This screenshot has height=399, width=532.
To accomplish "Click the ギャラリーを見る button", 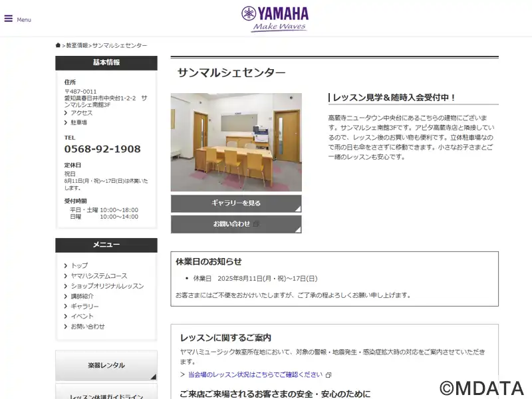I will click(x=236, y=203).
